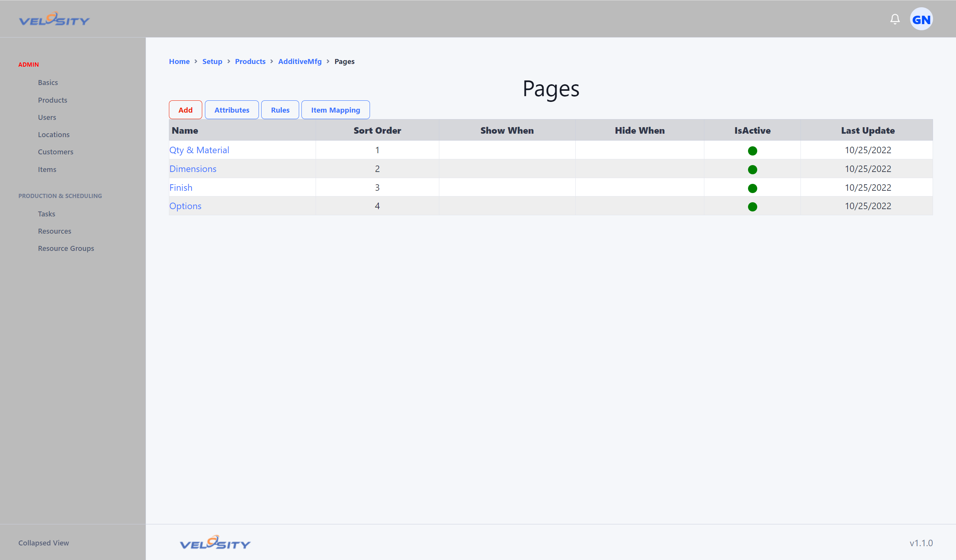
Task: Select Resource Groups in the sidebar
Action: click(66, 248)
